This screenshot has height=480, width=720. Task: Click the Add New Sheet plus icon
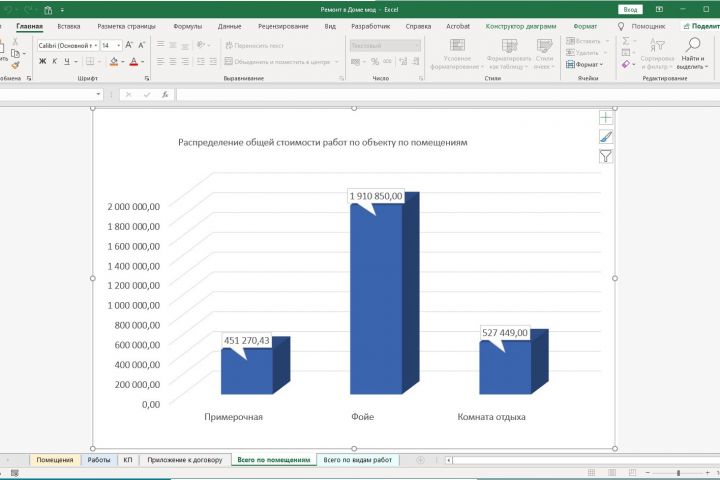click(x=420, y=460)
